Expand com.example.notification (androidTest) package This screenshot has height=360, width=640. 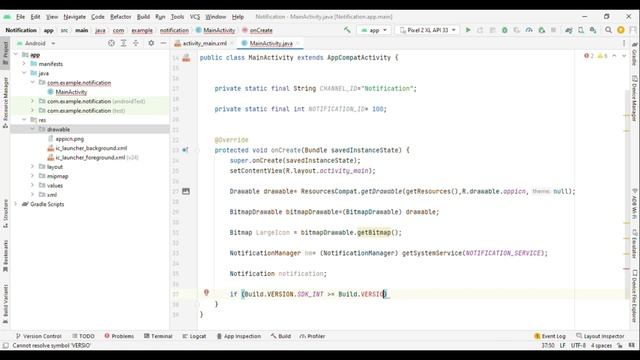point(32,101)
